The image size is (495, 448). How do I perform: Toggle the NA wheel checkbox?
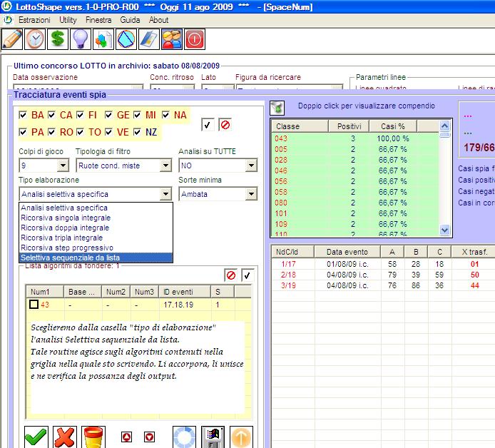pyautogui.click(x=165, y=115)
